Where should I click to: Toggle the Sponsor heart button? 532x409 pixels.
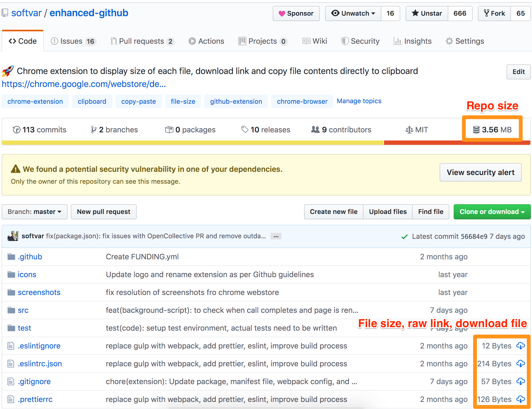click(296, 13)
